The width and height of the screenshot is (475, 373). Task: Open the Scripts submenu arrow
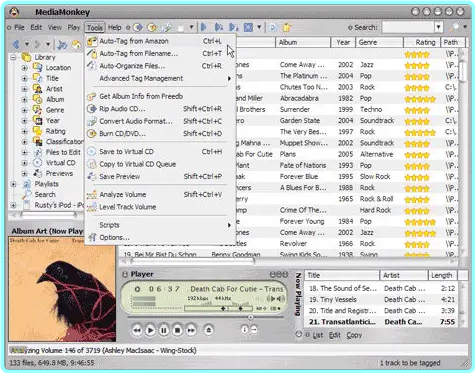[229, 225]
